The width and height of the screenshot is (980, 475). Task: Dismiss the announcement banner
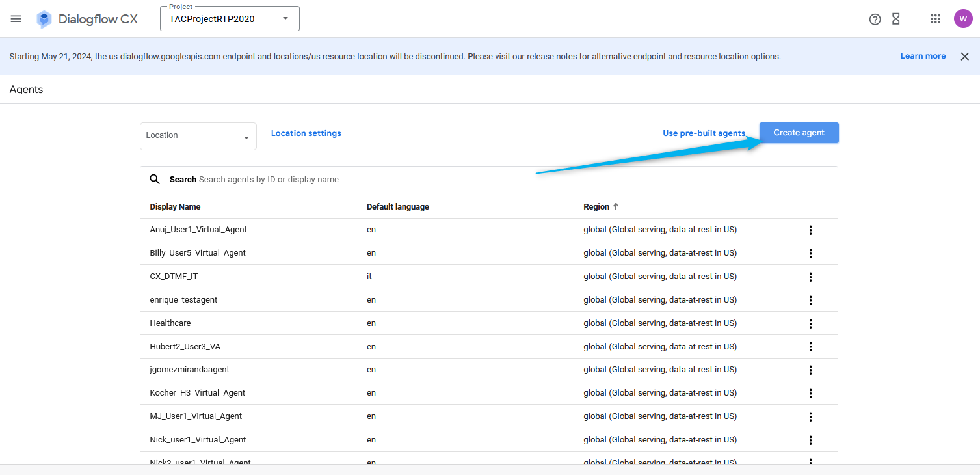tap(965, 57)
